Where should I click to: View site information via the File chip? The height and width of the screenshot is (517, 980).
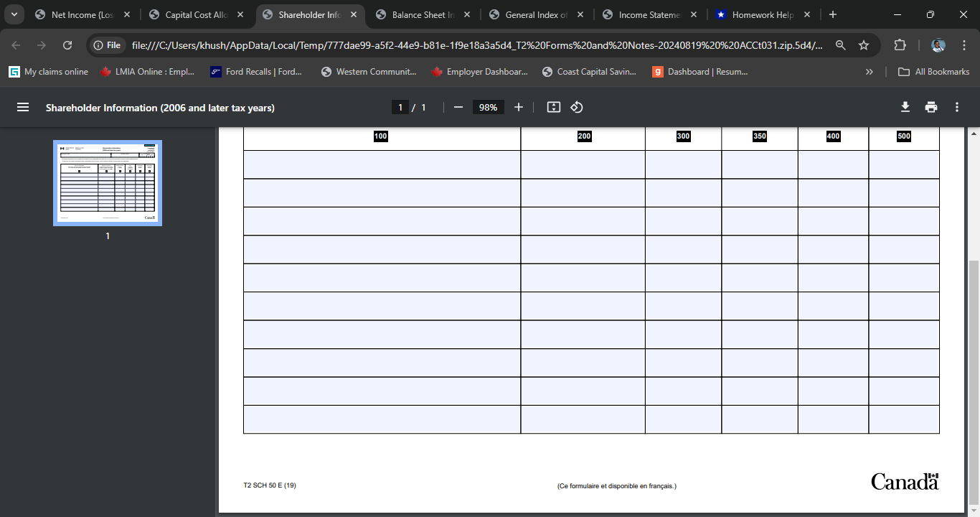tap(107, 45)
